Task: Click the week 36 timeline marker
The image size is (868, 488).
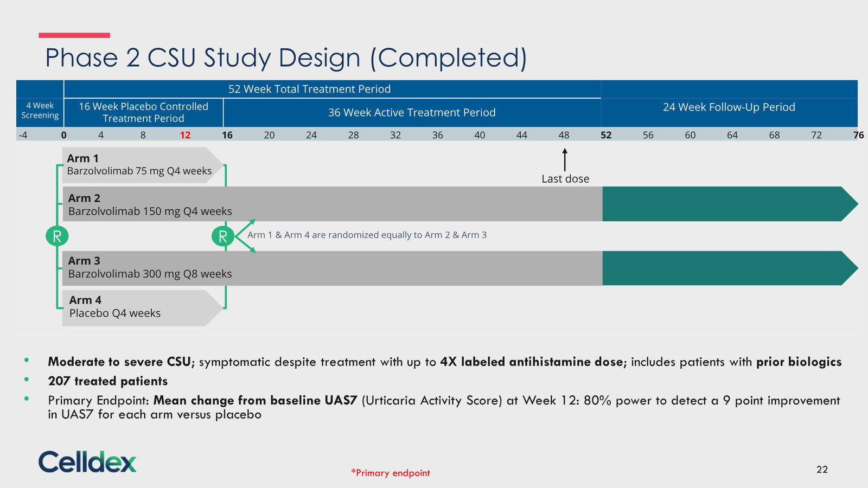Action: point(438,135)
